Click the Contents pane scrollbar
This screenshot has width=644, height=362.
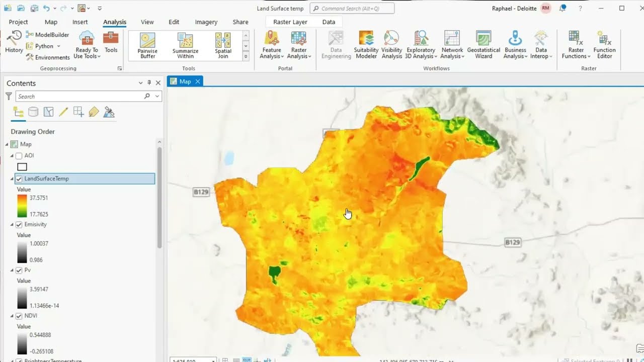[x=159, y=198]
